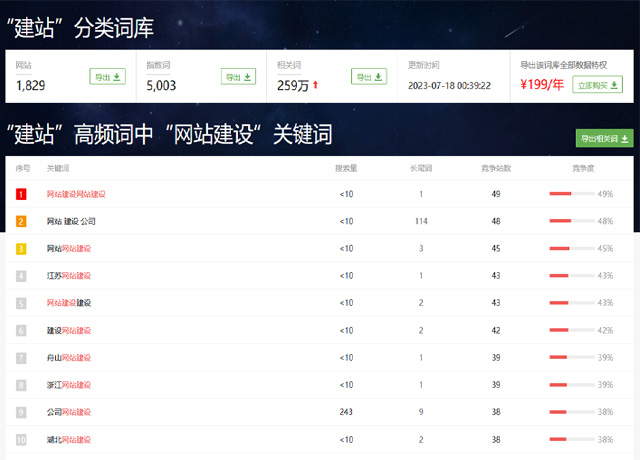
Task: Click the 搜索量 column header
Action: point(346,168)
